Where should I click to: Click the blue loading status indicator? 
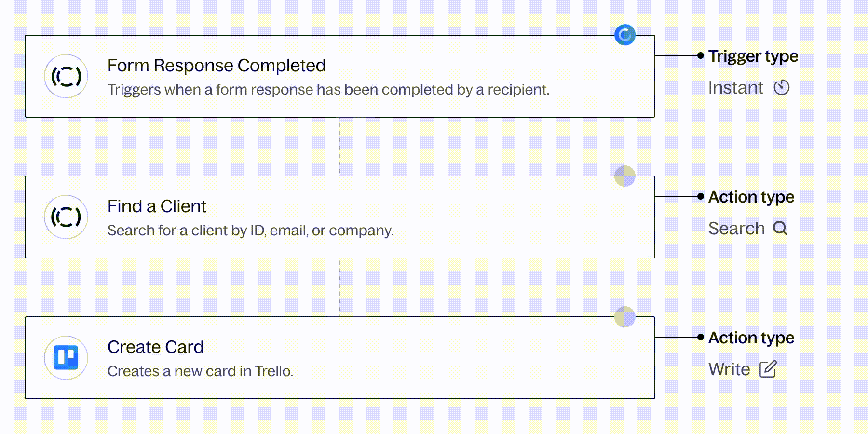625,35
